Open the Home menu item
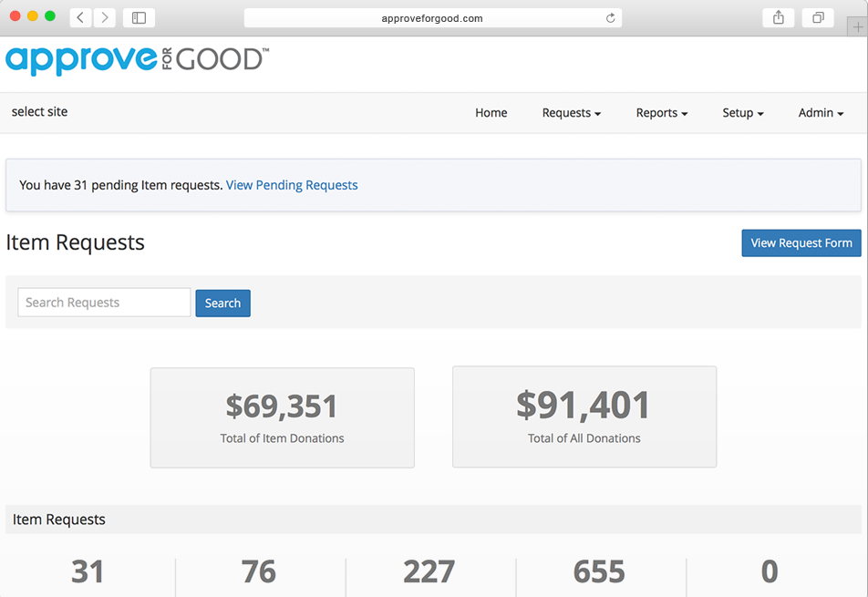Viewport: 868px width, 597px height. tap(491, 113)
